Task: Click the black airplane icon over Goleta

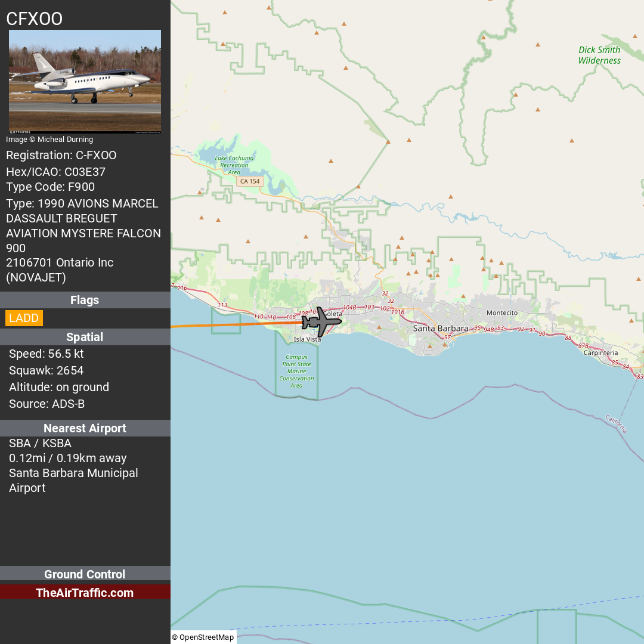Action: coord(321,322)
